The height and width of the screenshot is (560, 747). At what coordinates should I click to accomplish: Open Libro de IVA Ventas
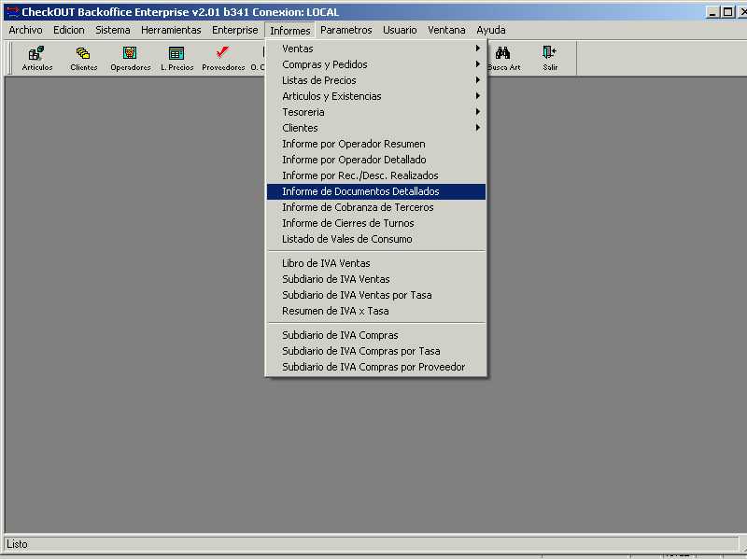376,263
